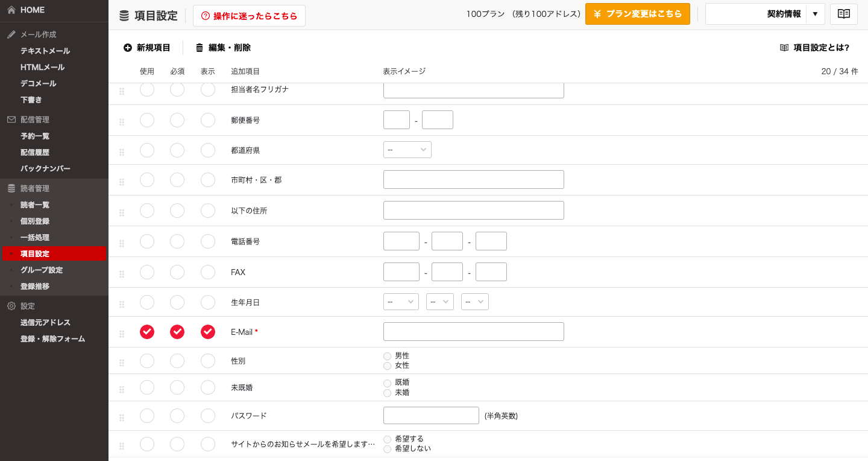This screenshot has height=461, width=868.
Task: Click the book icon button at top right
Action: [x=843, y=14]
